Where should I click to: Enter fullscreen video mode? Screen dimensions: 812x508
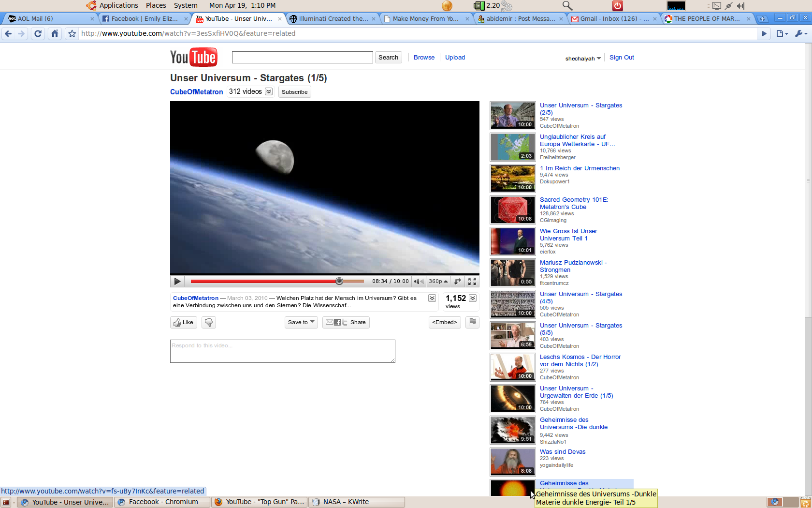pyautogui.click(x=472, y=281)
